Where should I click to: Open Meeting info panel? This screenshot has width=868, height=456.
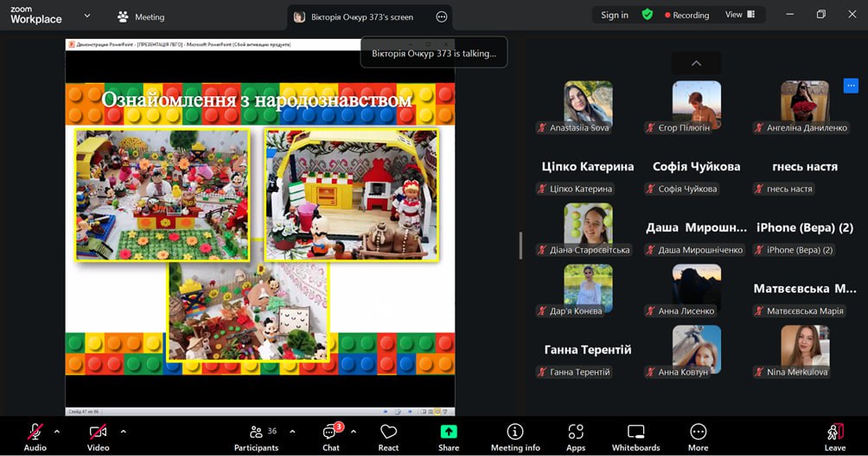tap(515, 436)
